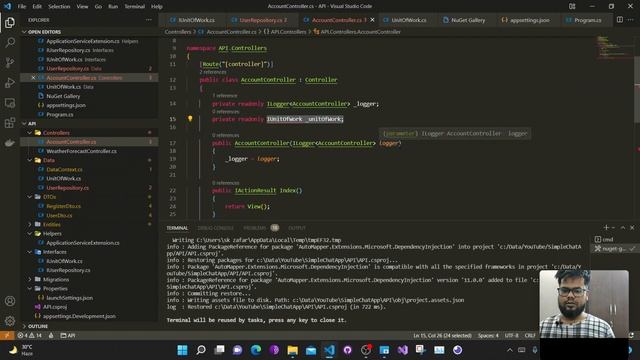Open the Search view in activity bar

click(10, 42)
